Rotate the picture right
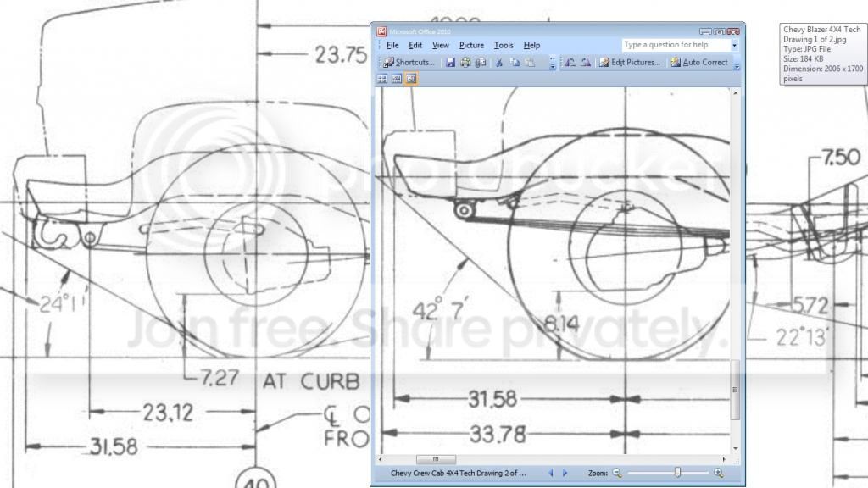868x488 pixels. pyautogui.click(x=586, y=63)
